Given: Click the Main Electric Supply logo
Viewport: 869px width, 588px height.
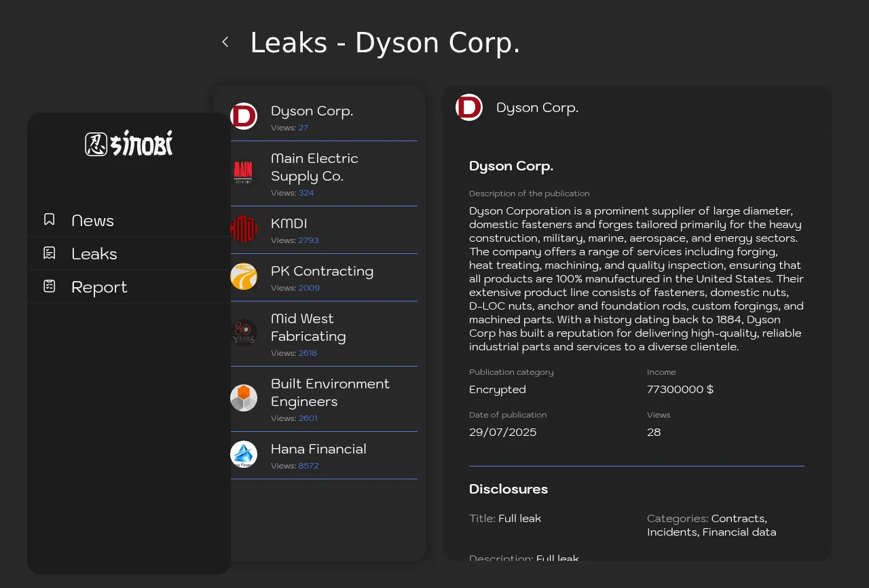Looking at the screenshot, I should tap(244, 172).
